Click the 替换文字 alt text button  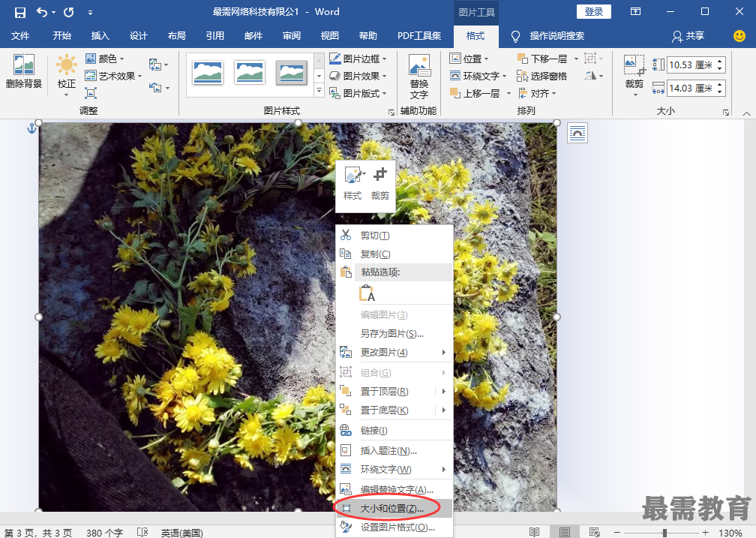point(419,77)
